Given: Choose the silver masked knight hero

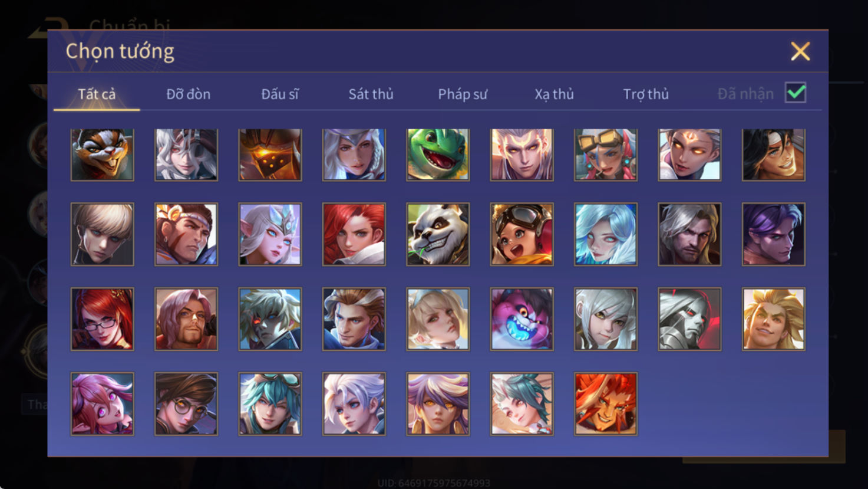Looking at the screenshot, I should pyautogui.click(x=689, y=319).
